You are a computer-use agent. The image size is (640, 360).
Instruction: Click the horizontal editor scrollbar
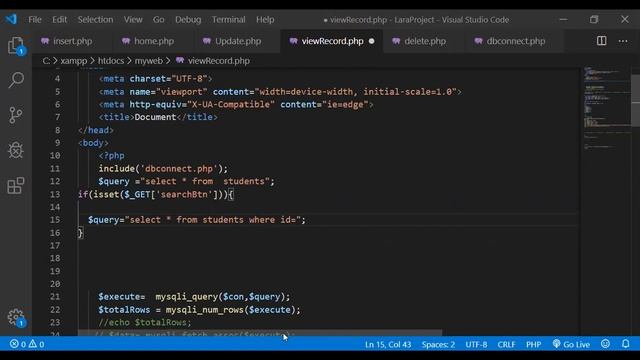point(260,333)
